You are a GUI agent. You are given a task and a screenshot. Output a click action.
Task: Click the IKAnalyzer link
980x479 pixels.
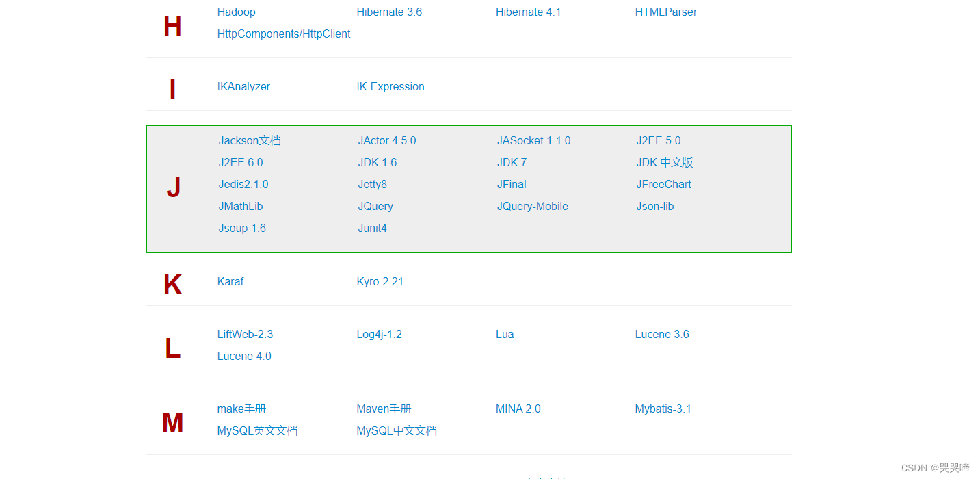point(243,86)
